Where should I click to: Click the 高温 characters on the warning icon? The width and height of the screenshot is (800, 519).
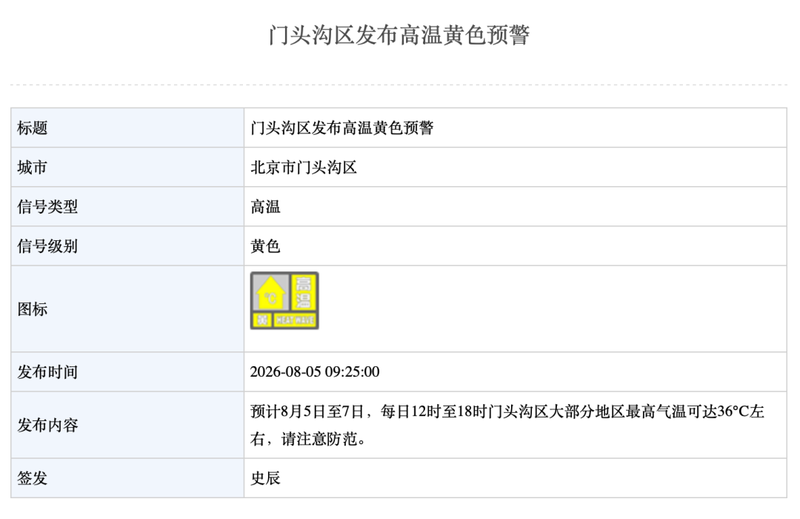[x=304, y=292]
